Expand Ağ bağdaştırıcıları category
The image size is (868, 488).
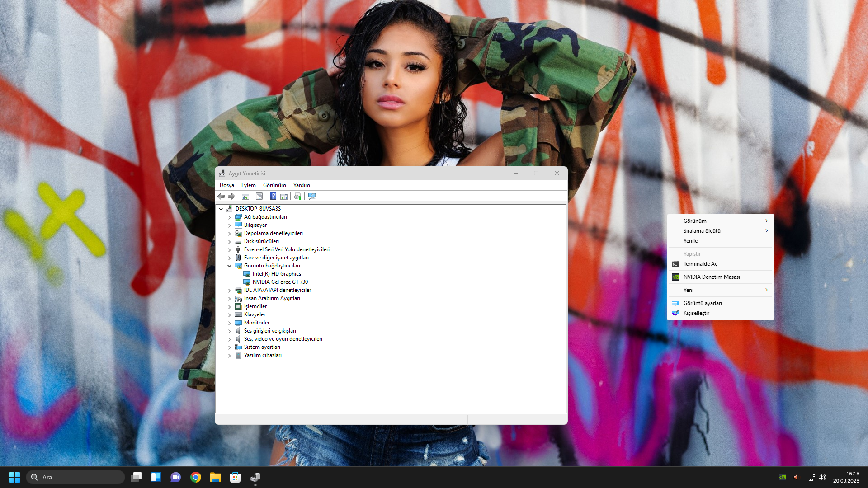(x=229, y=217)
